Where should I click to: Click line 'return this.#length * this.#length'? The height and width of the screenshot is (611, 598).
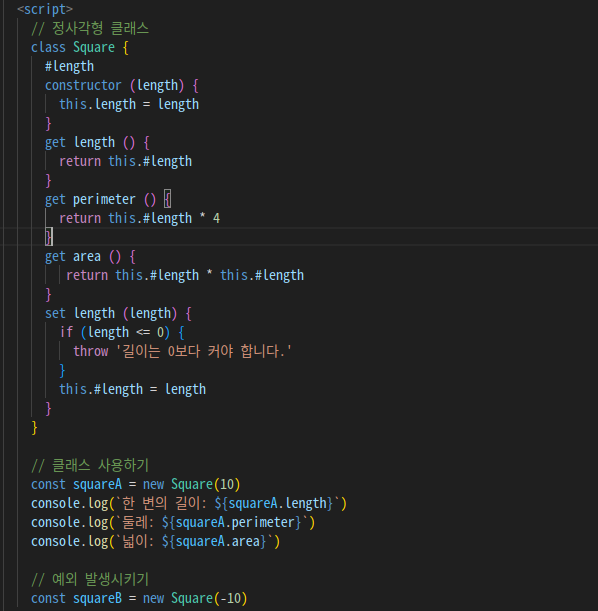point(185,275)
